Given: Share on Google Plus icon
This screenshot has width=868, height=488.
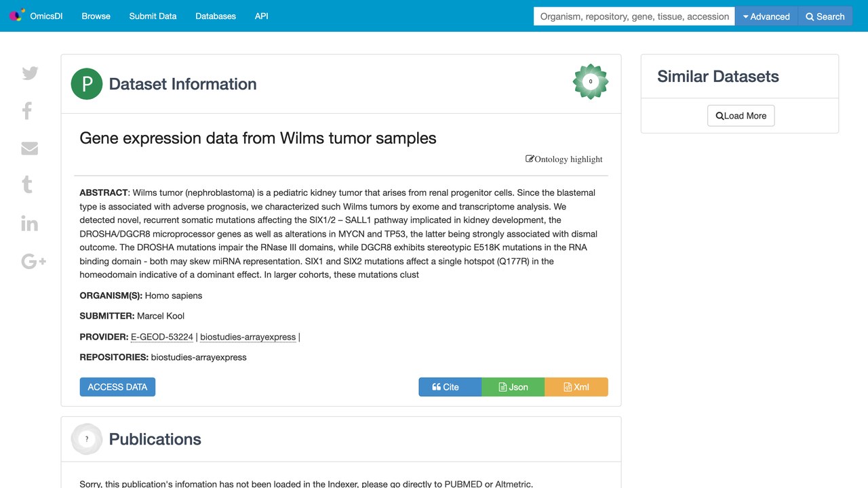Looking at the screenshot, I should 34,261.
